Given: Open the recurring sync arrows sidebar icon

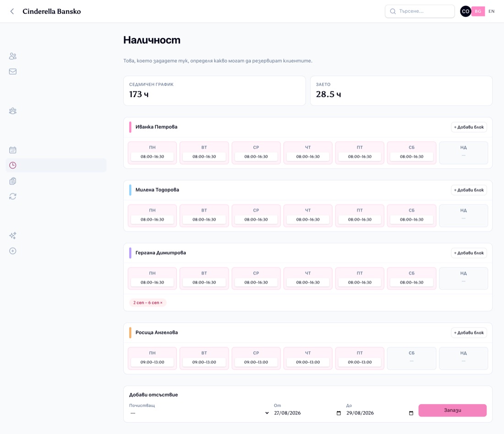Looking at the screenshot, I should [13, 197].
